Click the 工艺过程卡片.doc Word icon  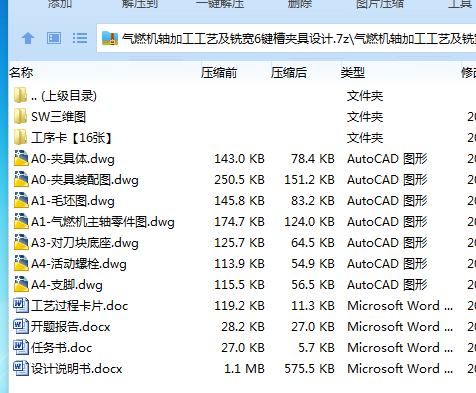(x=21, y=305)
